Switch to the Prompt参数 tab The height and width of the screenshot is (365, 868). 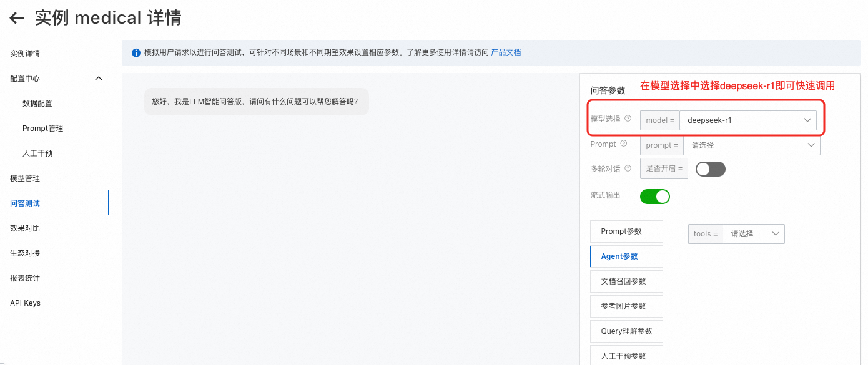pyautogui.click(x=626, y=231)
